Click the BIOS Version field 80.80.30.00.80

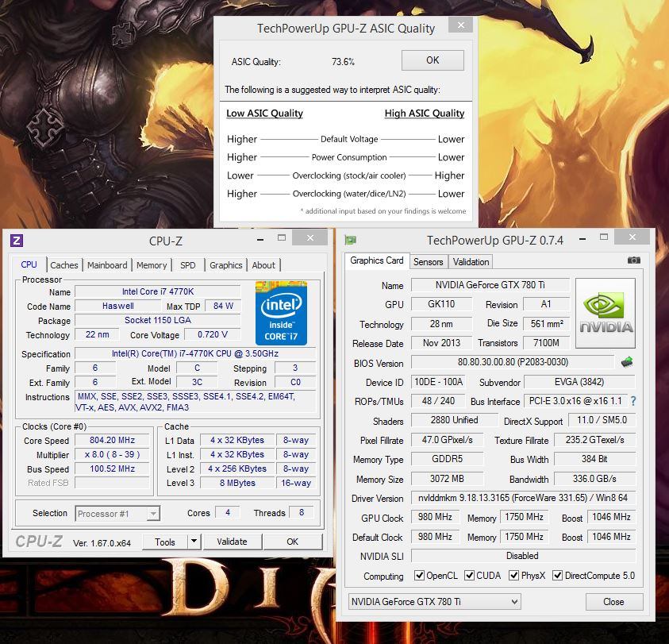click(x=513, y=362)
